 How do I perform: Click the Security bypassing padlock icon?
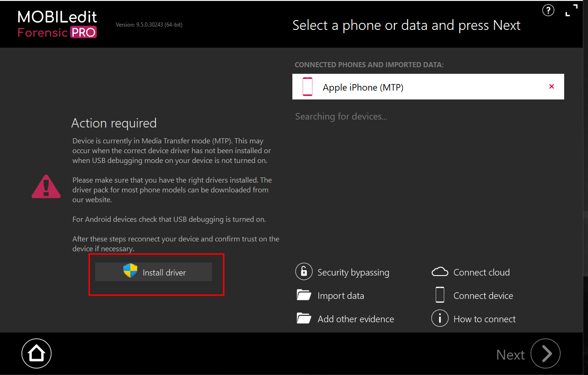[x=304, y=271]
